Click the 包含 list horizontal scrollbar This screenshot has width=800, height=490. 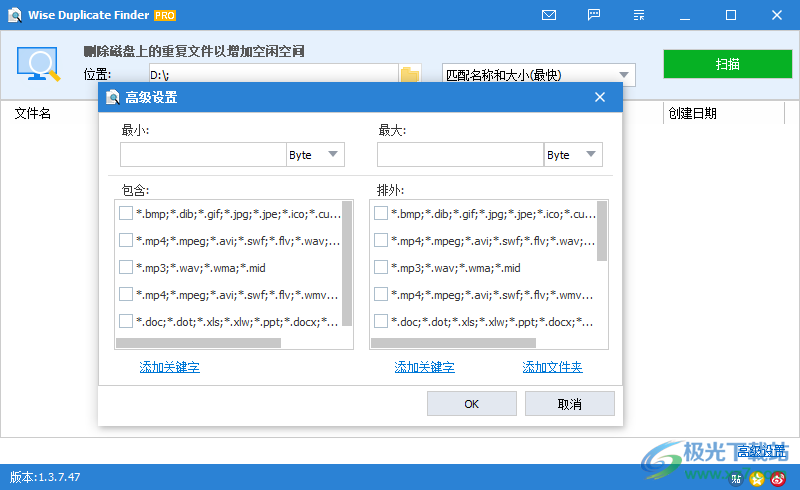(x=198, y=343)
